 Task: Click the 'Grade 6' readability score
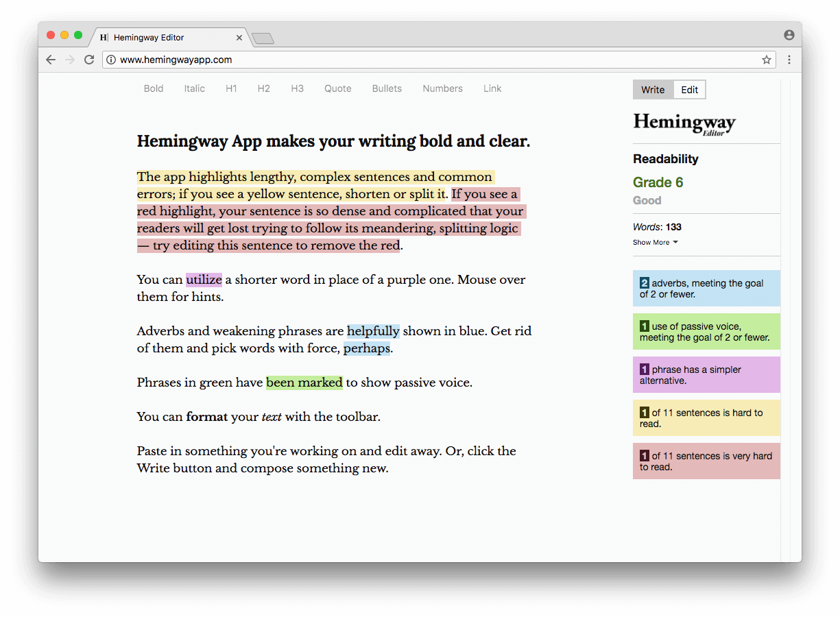click(658, 182)
